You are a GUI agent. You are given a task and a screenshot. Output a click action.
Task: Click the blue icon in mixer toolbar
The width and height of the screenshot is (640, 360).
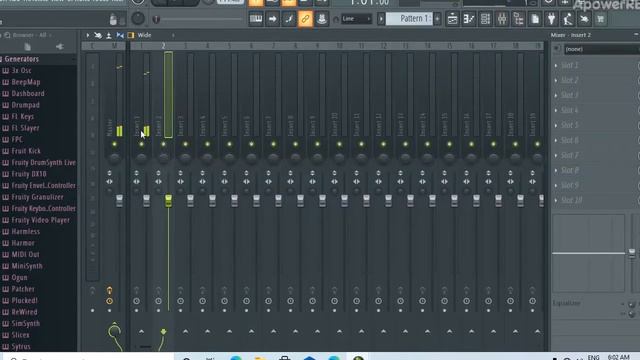click(120, 36)
